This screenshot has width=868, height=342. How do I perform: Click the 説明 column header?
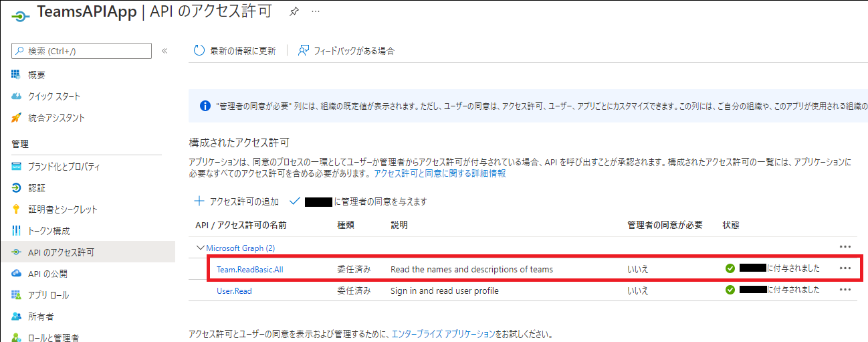pyautogui.click(x=399, y=225)
